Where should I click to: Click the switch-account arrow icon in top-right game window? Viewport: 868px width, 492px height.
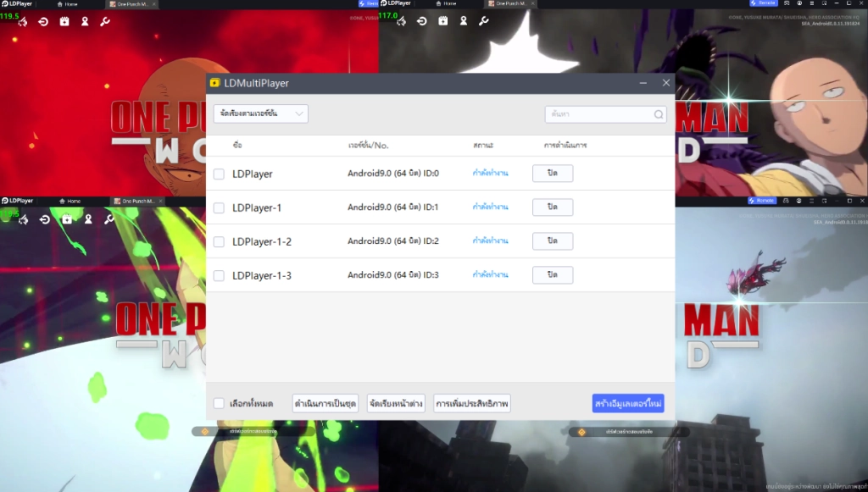point(422,21)
